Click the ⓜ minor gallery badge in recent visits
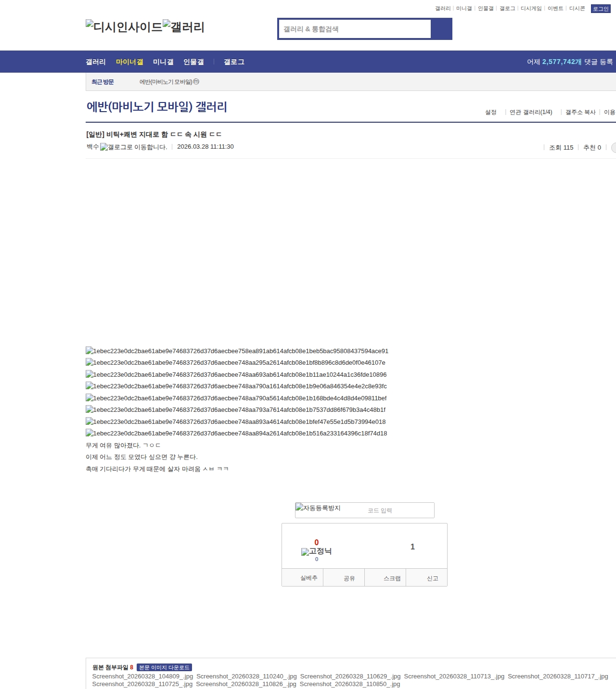This screenshot has width=616, height=689. pos(196,82)
